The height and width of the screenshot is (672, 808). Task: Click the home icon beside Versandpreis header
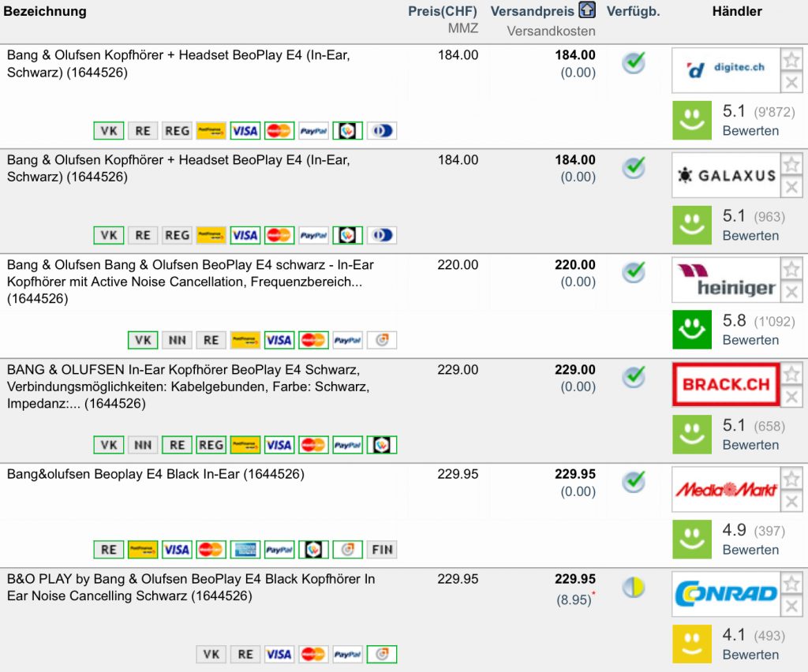coord(587,11)
